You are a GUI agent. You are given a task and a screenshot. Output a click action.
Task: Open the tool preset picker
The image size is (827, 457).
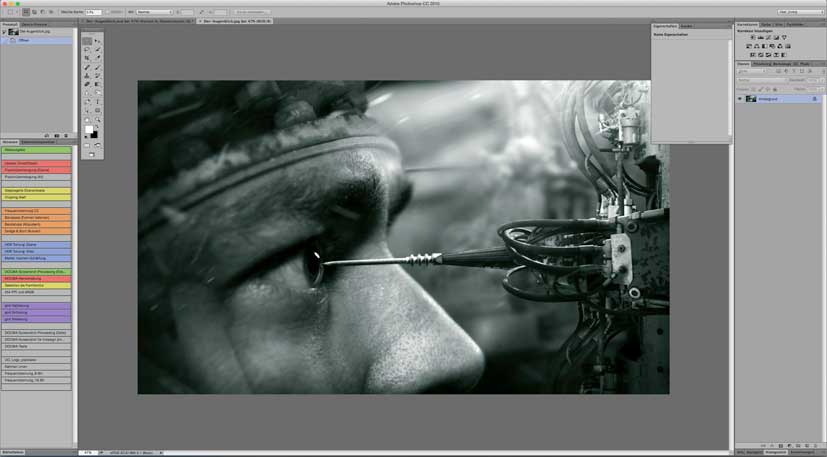click(11, 12)
